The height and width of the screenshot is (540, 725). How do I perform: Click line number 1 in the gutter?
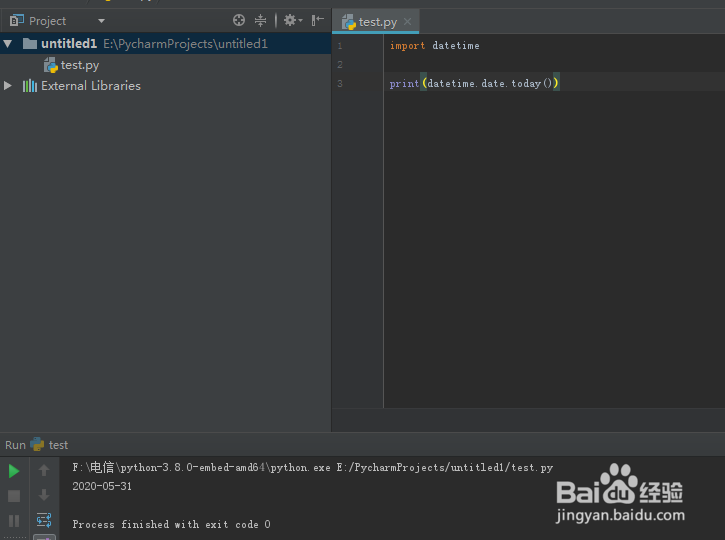click(340, 46)
